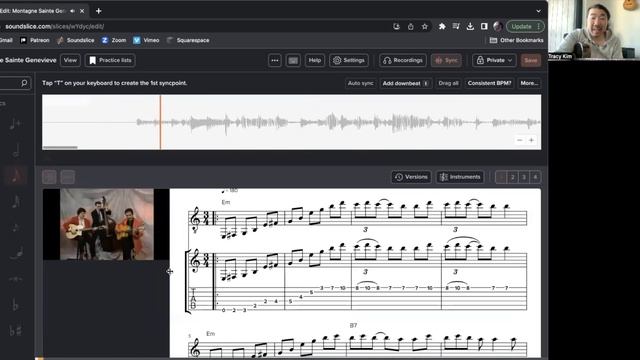Click the second faded square button above video

(68, 177)
